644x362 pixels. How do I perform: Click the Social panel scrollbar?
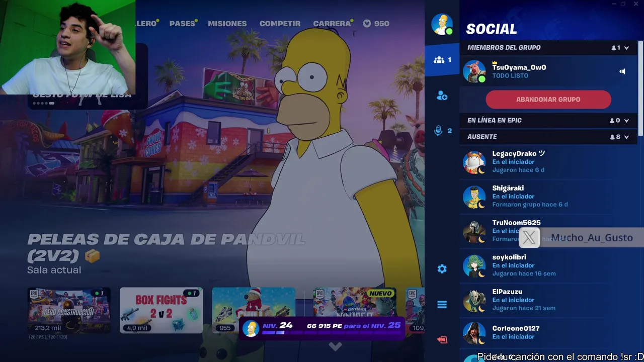[x=641, y=88]
